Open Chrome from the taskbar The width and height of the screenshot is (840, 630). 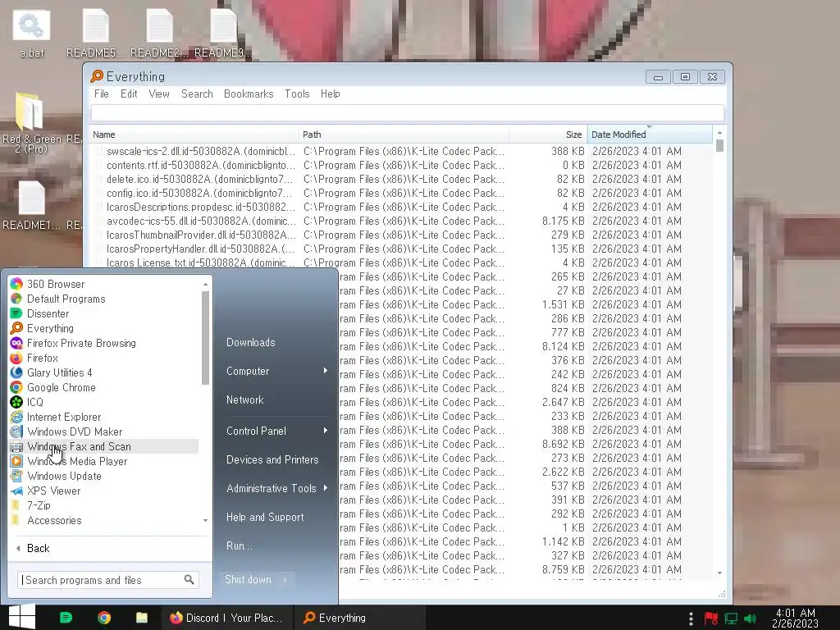coord(104,618)
